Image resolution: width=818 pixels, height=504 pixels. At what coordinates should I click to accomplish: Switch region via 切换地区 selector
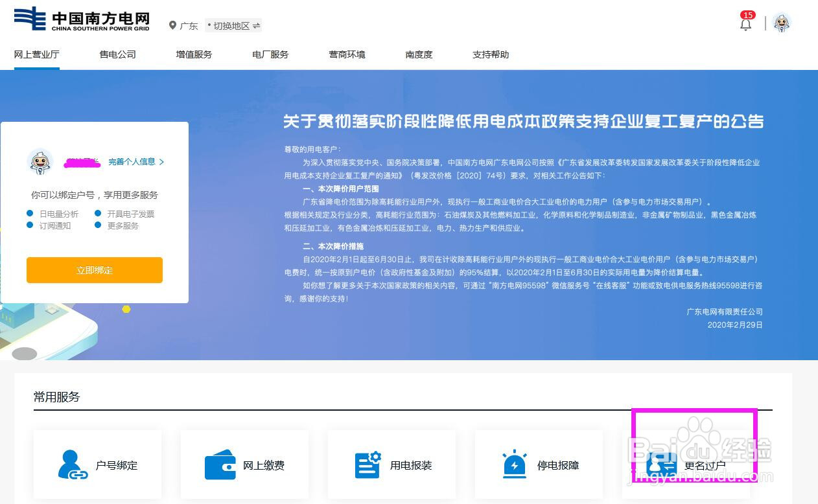click(233, 26)
